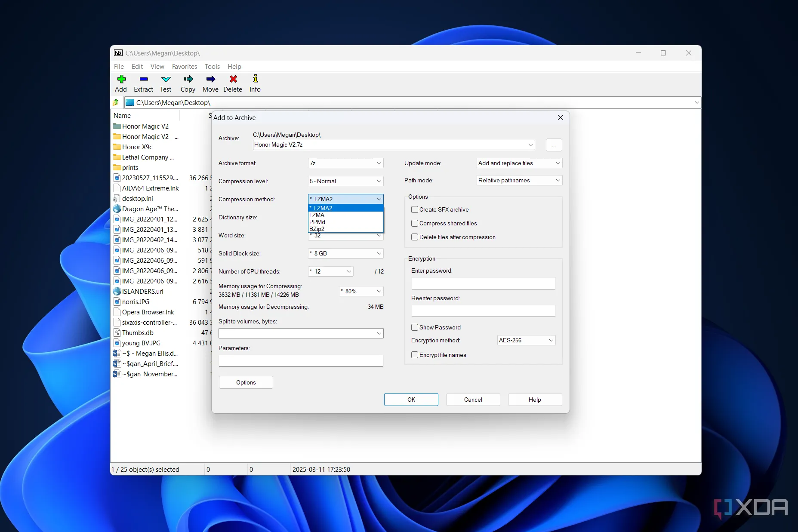Viewport: 798px width, 532px height.
Task: Click the up-folder arrow icon beside path
Action: coord(116,102)
